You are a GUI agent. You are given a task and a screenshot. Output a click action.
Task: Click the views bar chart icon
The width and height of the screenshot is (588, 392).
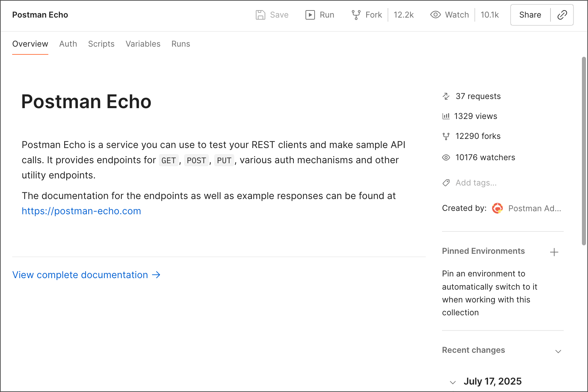pyautogui.click(x=446, y=116)
